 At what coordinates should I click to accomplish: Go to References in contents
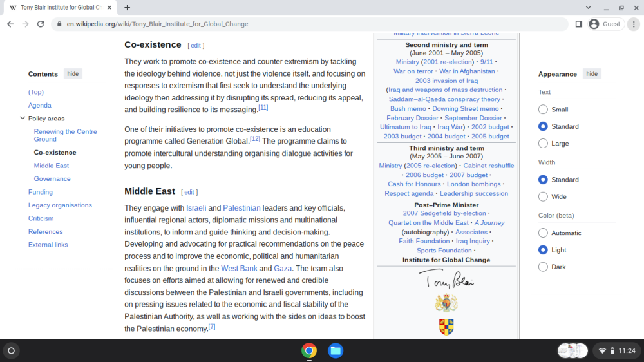pyautogui.click(x=45, y=231)
